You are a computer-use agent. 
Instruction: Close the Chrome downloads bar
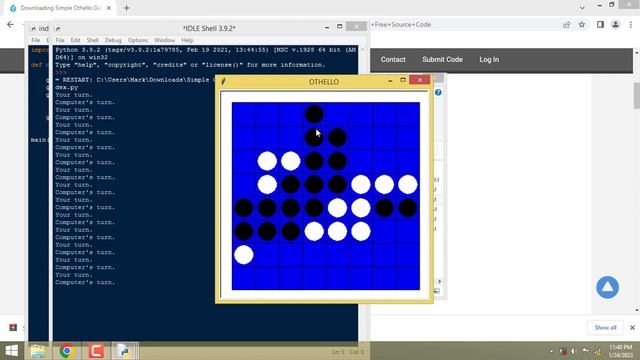632,328
